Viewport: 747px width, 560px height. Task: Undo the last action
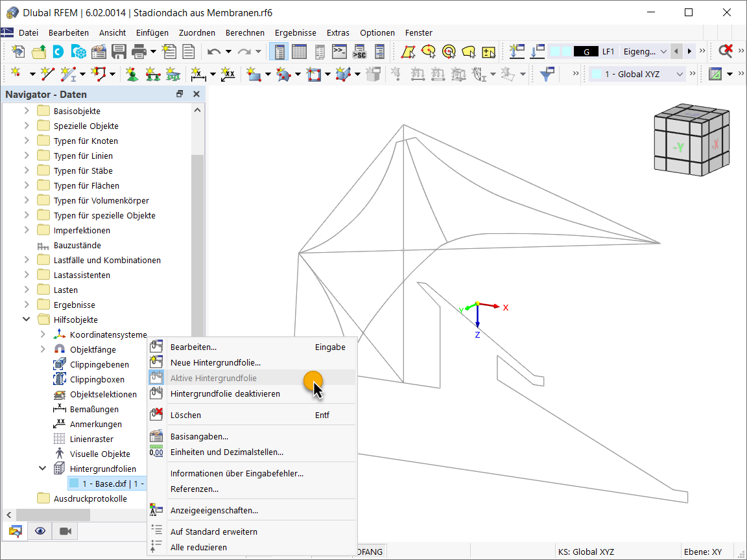[x=214, y=51]
